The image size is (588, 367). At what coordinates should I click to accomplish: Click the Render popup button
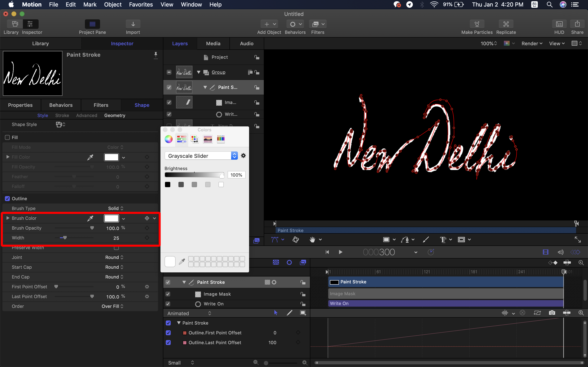pyautogui.click(x=532, y=43)
